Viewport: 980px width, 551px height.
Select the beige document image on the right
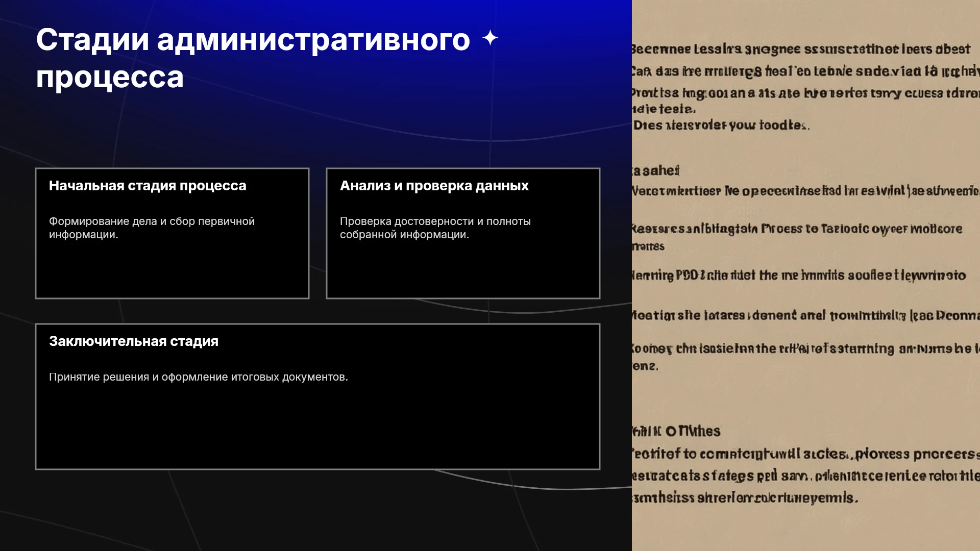click(806, 275)
